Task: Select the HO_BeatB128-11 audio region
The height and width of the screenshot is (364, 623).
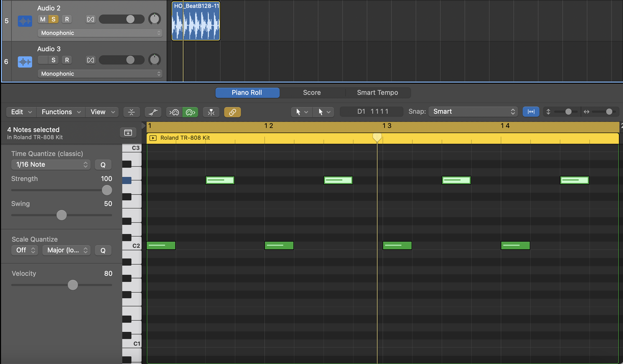Action: 196,21
